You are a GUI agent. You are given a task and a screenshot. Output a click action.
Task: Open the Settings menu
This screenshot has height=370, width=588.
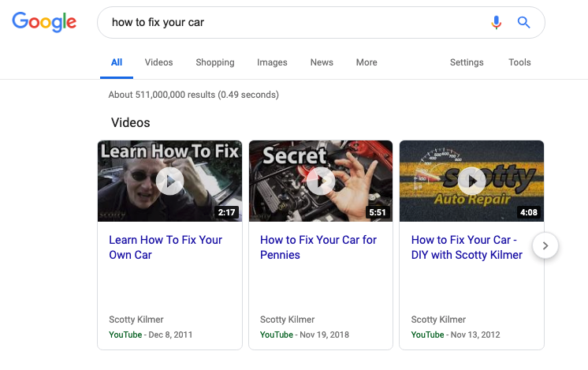coord(467,62)
